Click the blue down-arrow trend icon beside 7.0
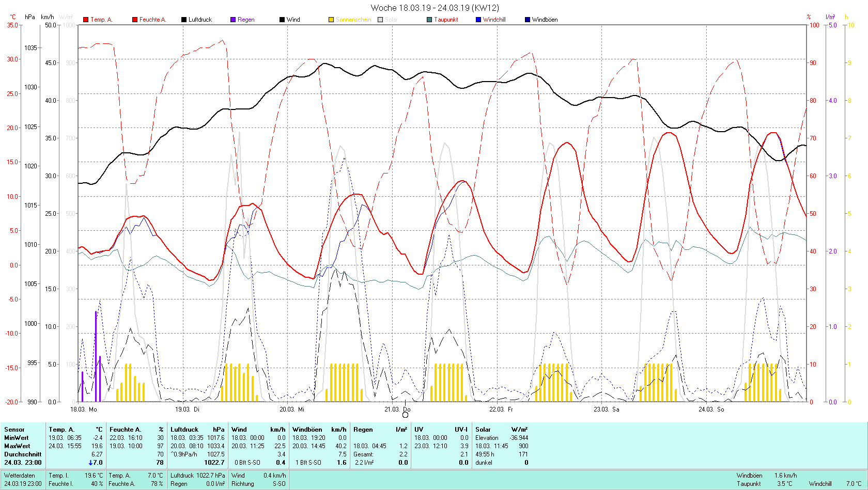The height and width of the screenshot is (490, 868). click(91, 463)
